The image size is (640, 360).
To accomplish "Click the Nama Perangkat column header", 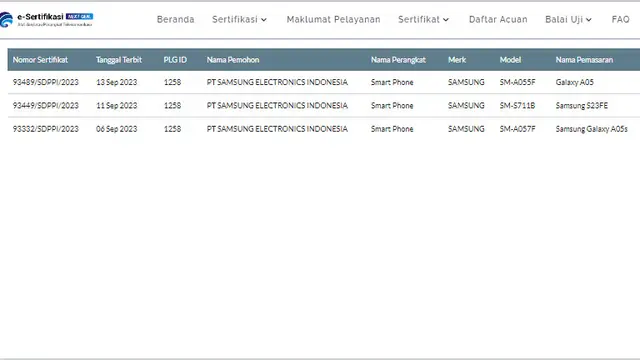I will (x=398, y=60).
